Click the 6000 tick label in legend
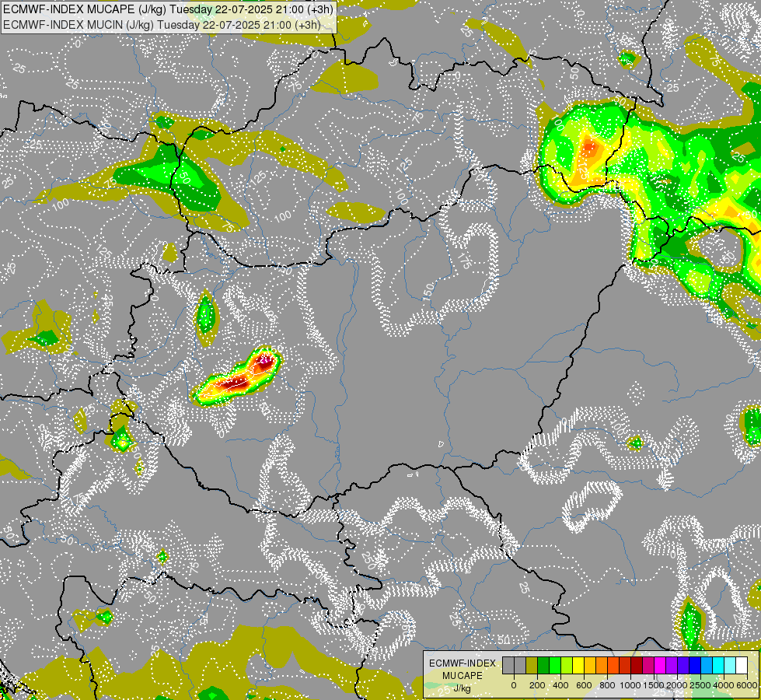 pyautogui.click(x=747, y=685)
